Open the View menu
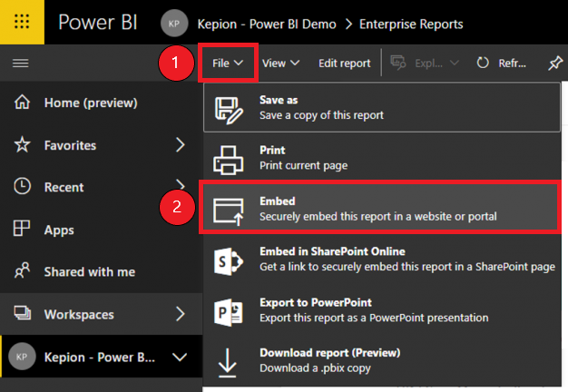 tap(280, 64)
